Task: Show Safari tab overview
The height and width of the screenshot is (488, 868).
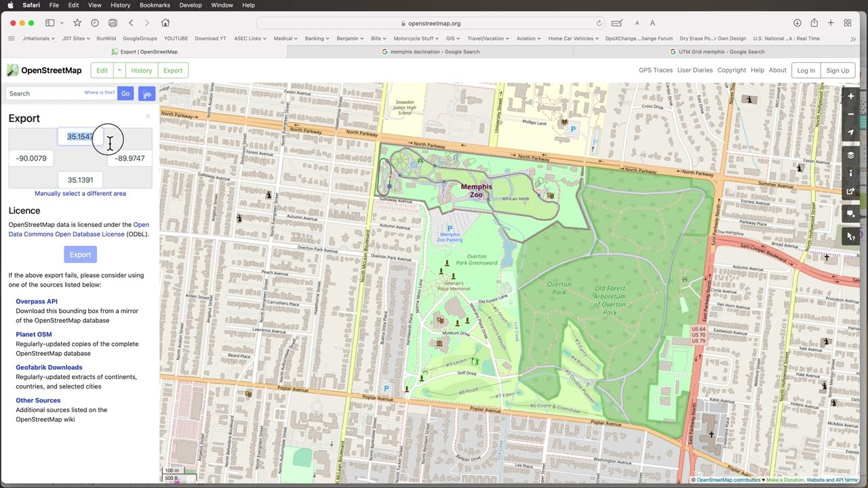Action: tap(848, 23)
